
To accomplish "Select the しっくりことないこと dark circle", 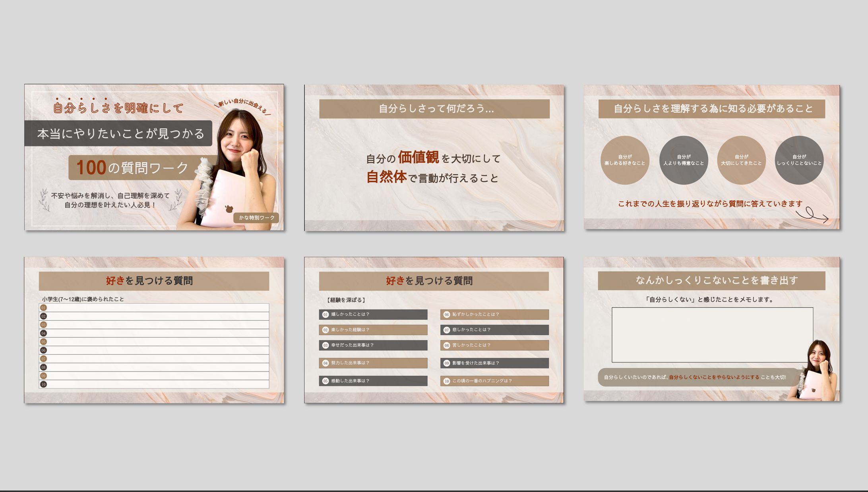I will pyautogui.click(x=799, y=160).
